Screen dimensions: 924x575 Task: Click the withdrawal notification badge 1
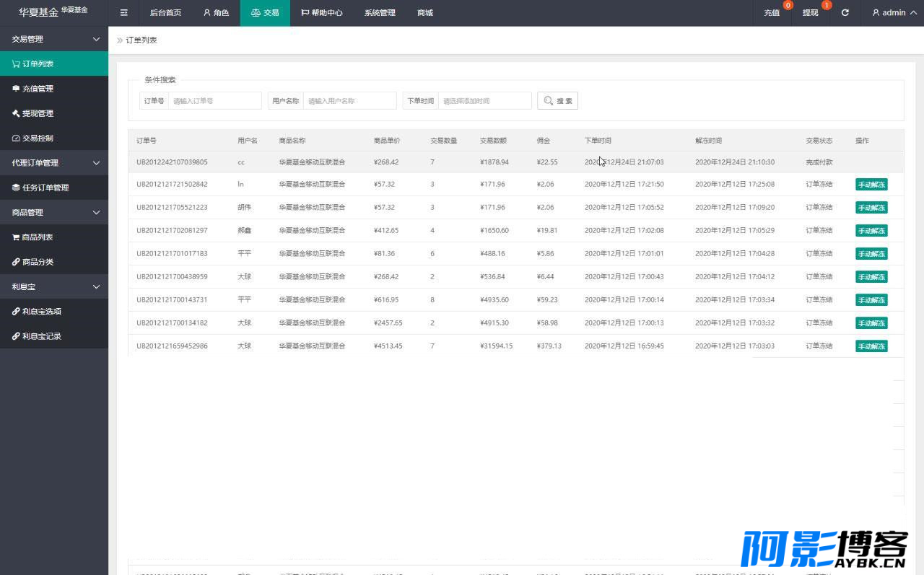[x=827, y=5]
